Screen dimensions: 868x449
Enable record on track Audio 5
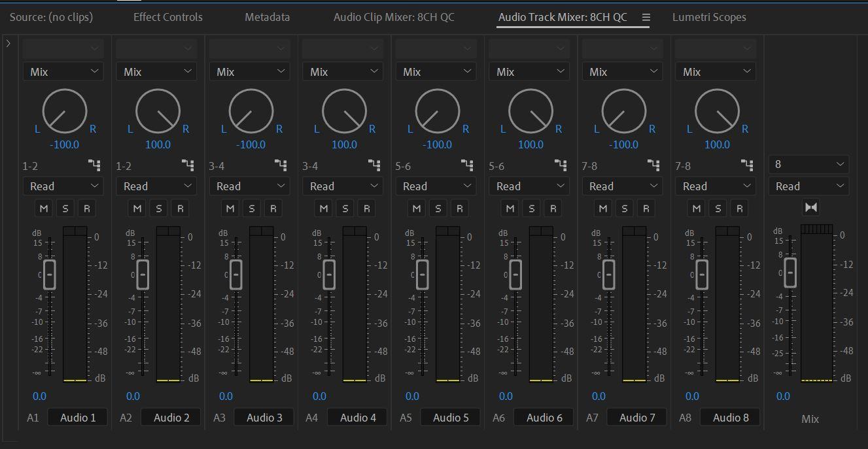[459, 208]
